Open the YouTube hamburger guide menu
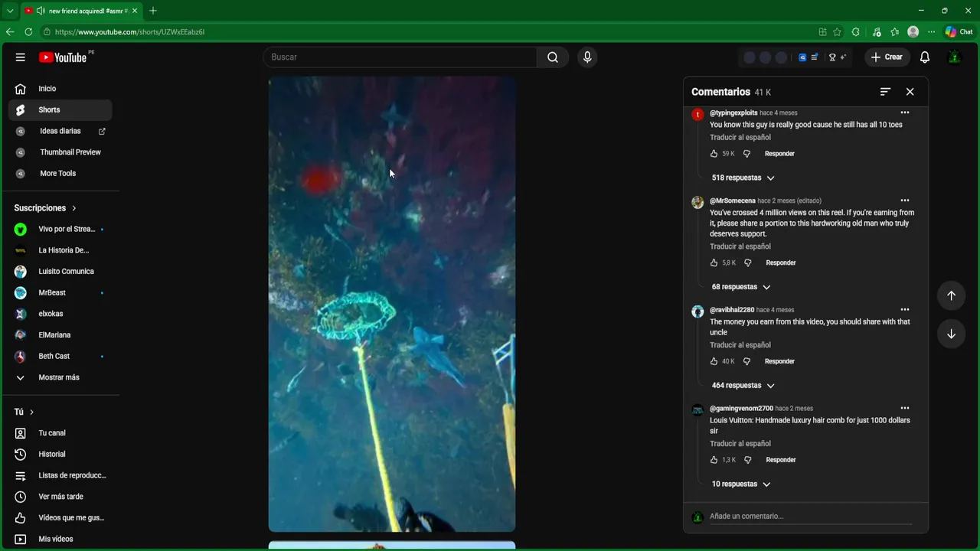The width and height of the screenshot is (980, 551). pos(21,57)
